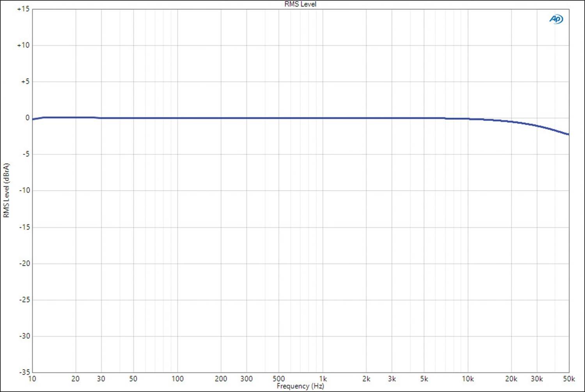This screenshot has width=585, height=392.
Task: Click the RMS Level (dBrA) axis label
Action: tap(6, 190)
